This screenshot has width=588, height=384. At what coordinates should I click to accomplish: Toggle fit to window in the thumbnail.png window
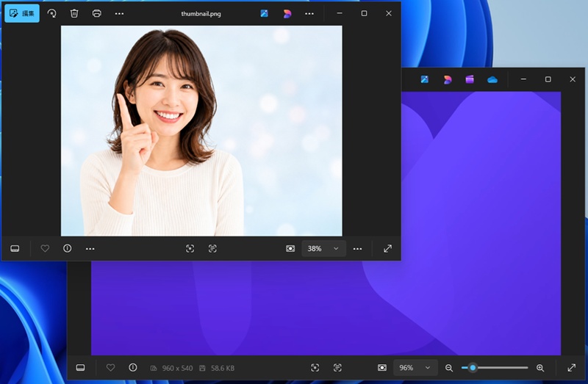tap(290, 248)
